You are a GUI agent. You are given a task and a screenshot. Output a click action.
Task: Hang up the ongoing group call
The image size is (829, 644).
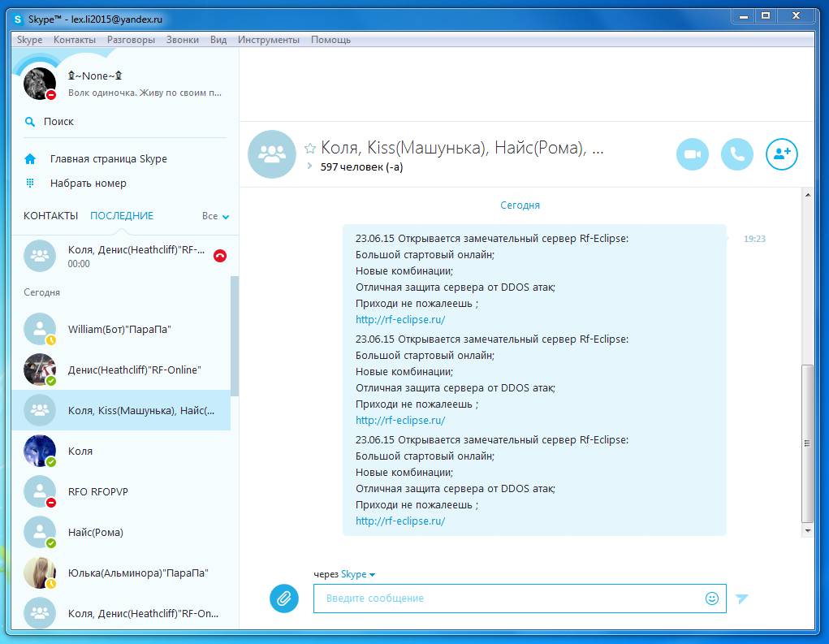click(220, 256)
